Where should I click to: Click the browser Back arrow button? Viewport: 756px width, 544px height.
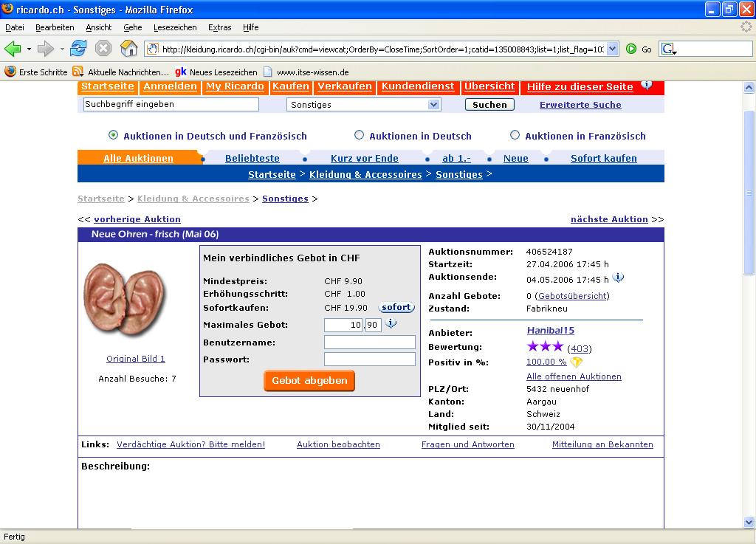pyautogui.click(x=13, y=49)
